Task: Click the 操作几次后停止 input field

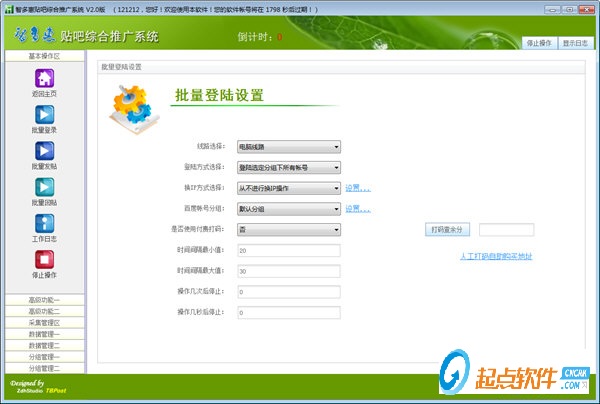Action: pos(289,292)
